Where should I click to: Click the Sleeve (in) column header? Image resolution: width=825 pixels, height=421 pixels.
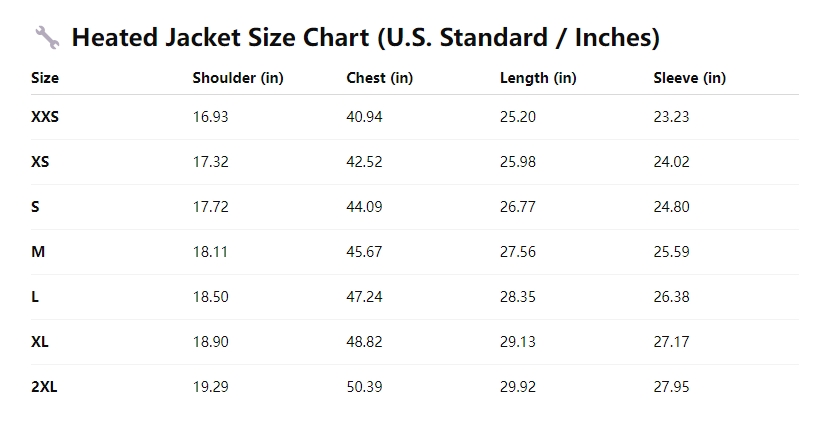coord(689,78)
